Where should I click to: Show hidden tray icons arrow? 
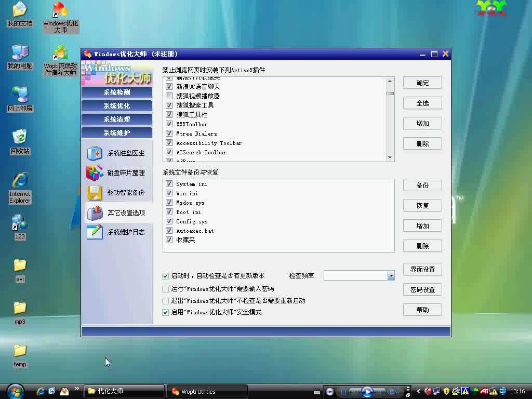pyautogui.click(x=418, y=391)
